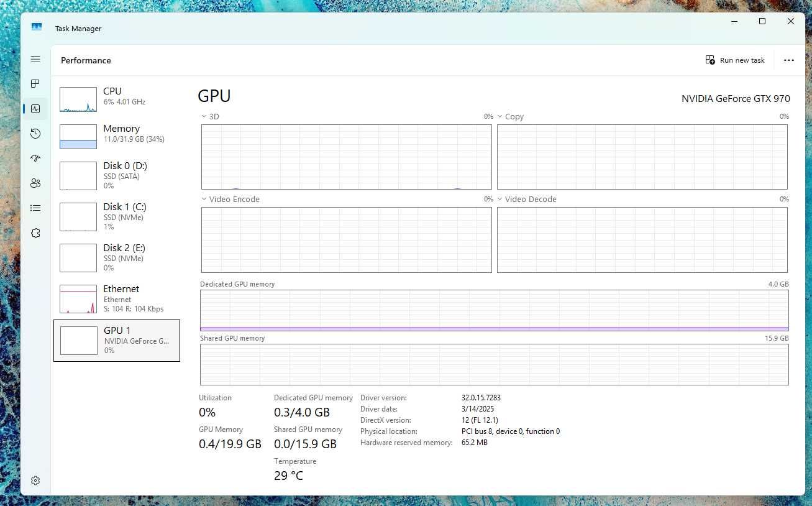
Task: Open the Copy engine dropdown
Action: (510, 116)
